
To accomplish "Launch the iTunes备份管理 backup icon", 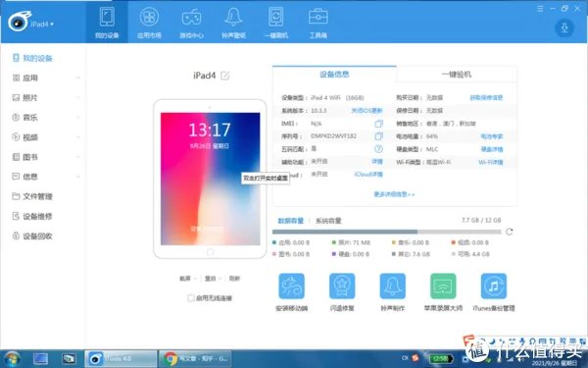I will [x=494, y=287].
